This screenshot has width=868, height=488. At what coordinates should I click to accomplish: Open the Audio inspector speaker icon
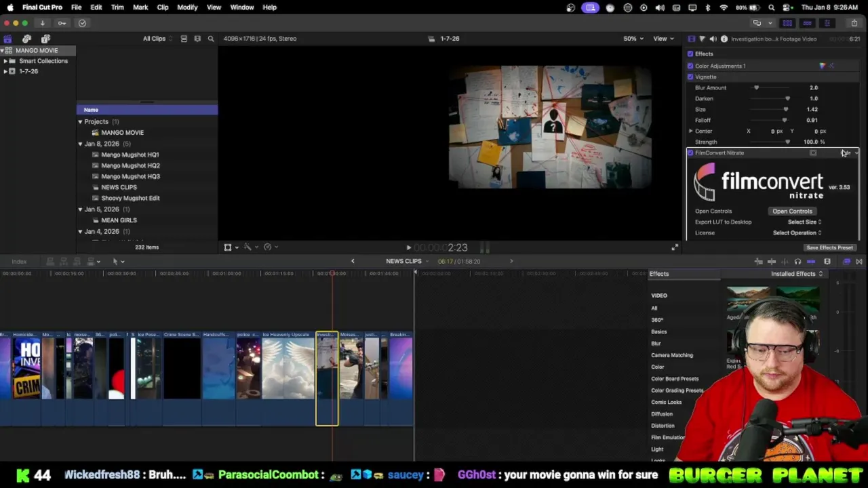(713, 39)
